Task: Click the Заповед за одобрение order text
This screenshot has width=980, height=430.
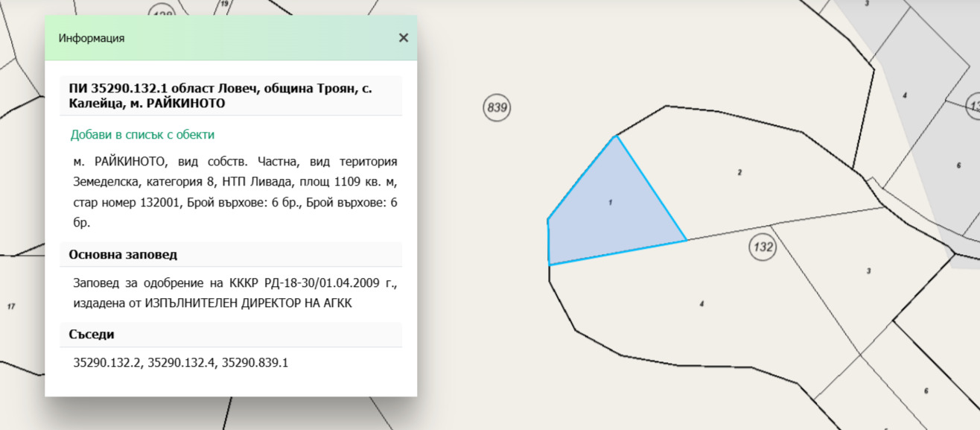Action: pyautogui.click(x=235, y=293)
